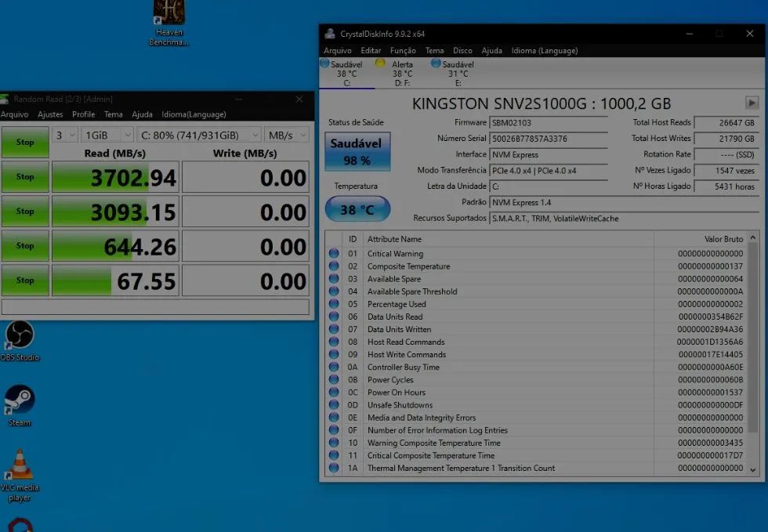
Task: Select disk D: F: Alerta tab
Action: 402,73
